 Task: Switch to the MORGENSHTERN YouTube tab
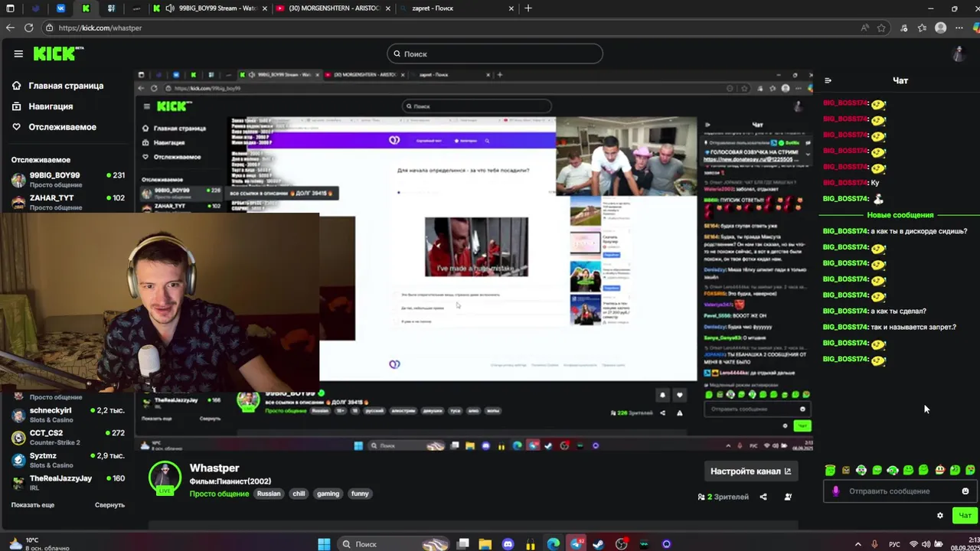pyautogui.click(x=332, y=8)
